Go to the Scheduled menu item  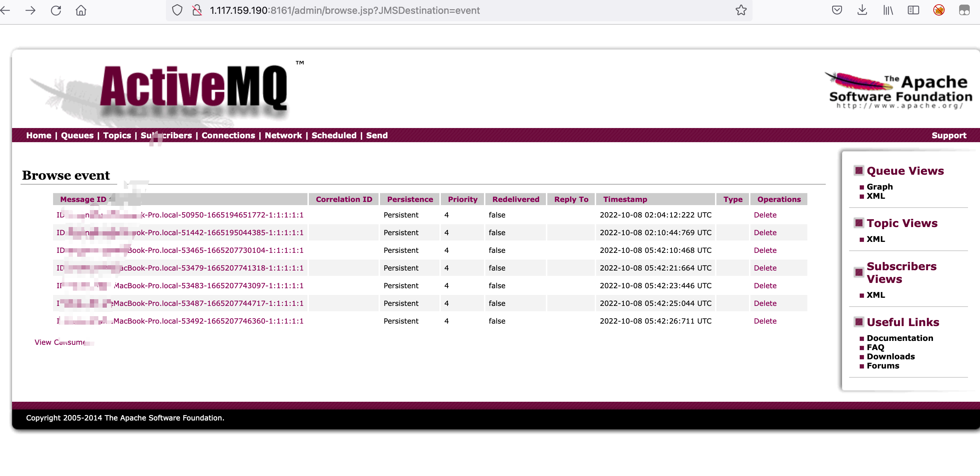point(334,135)
